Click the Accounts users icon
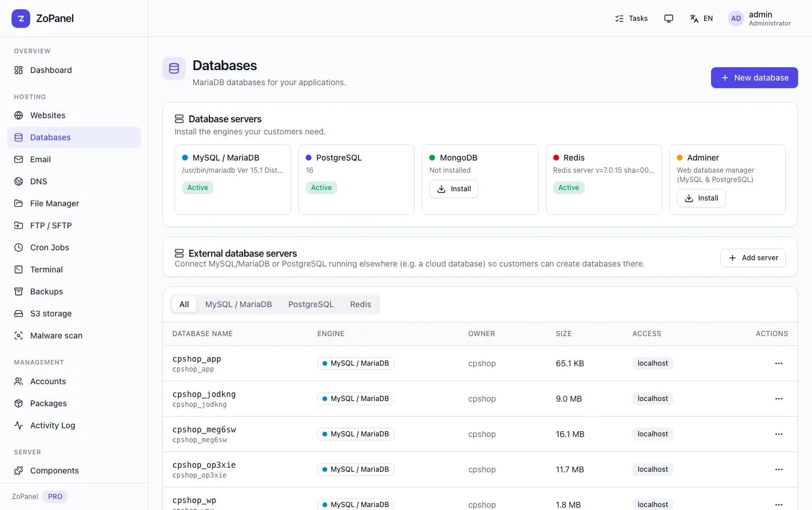Screen dimensions: 812x510 (x=19, y=381)
